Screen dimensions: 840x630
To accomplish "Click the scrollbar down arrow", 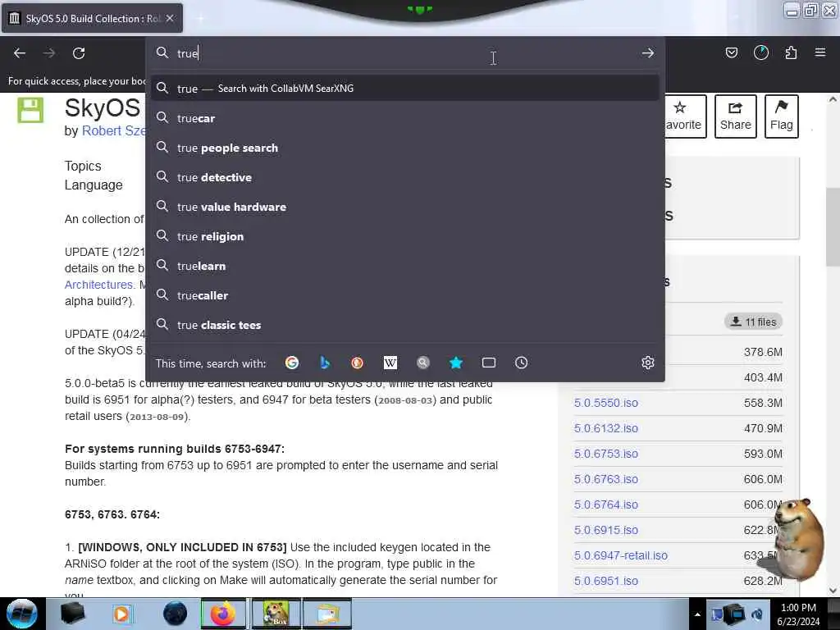I will click(x=833, y=591).
